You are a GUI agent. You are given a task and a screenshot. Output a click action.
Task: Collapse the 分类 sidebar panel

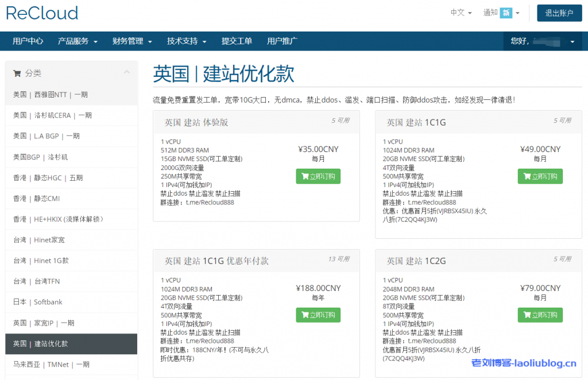coord(126,73)
